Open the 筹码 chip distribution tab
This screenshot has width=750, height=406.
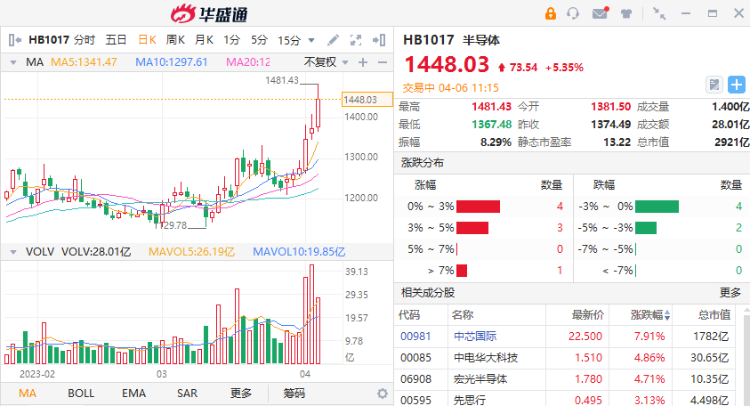pos(294,393)
